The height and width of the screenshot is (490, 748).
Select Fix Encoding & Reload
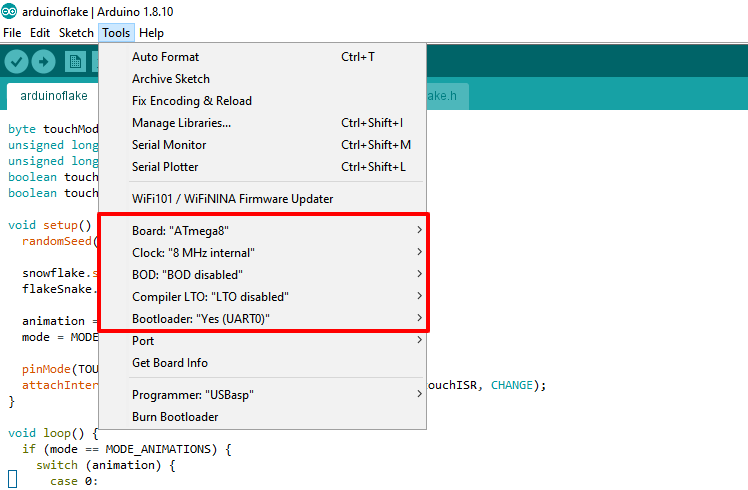262,101
